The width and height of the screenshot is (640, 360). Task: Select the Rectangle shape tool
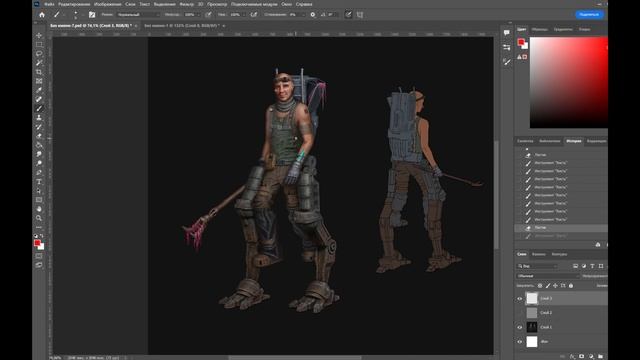[39, 200]
